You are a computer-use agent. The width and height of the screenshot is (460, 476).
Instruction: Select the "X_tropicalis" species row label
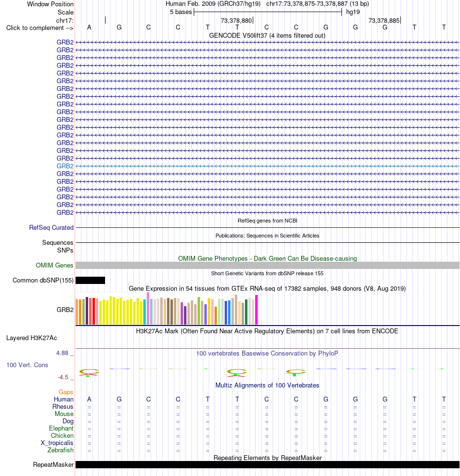(x=57, y=443)
